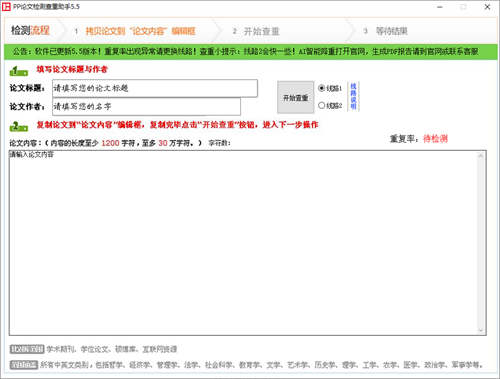Click the 论文标题 title input field
500x379 pixels.
click(155, 88)
